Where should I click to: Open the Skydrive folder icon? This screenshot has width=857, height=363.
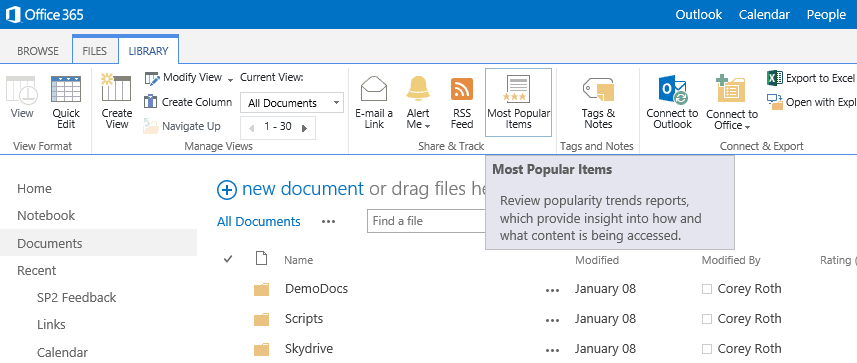click(262, 349)
